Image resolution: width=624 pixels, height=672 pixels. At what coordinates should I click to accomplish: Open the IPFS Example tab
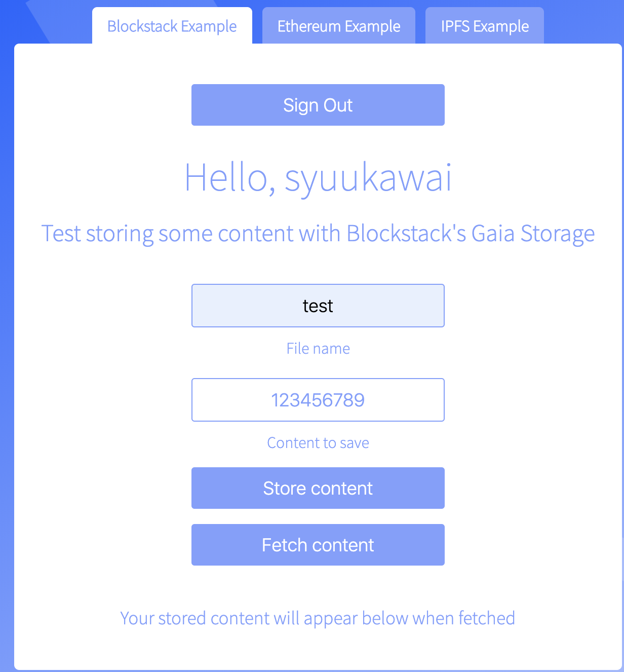tap(484, 26)
